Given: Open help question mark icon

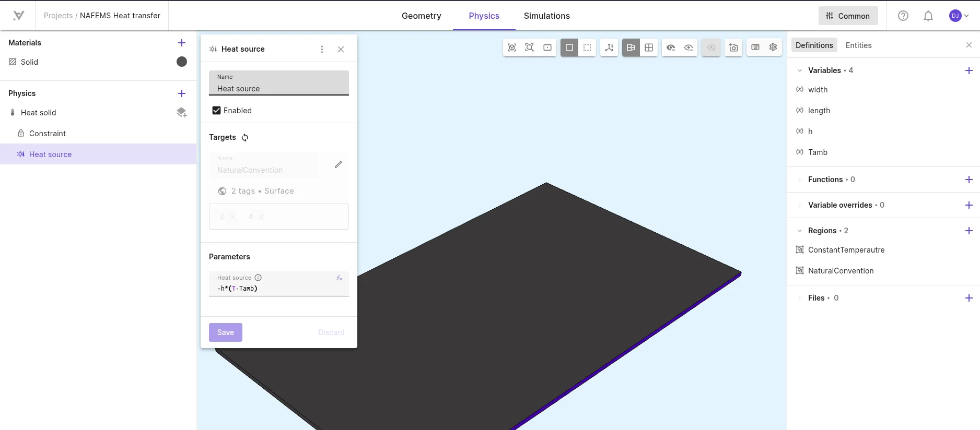Looking at the screenshot, I should tap(903, 16).
